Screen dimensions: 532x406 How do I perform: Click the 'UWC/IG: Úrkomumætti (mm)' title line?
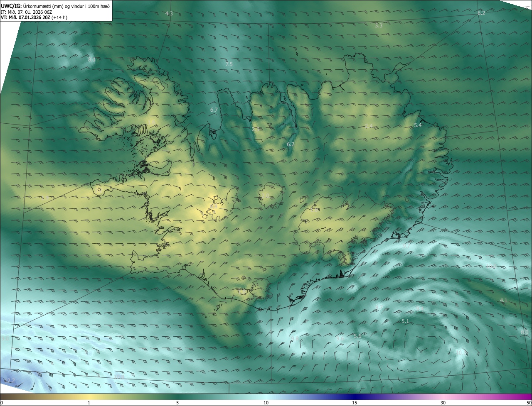(56, 6)
